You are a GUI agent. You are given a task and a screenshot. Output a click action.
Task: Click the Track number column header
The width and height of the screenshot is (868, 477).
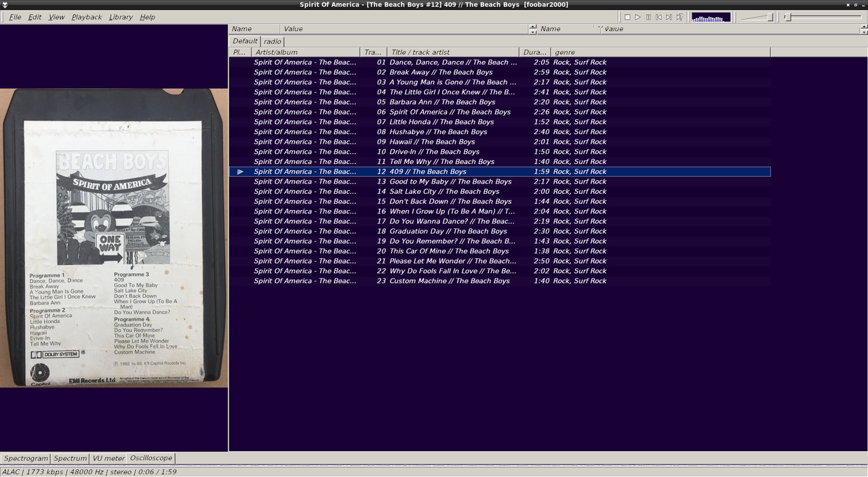point(374,52)
